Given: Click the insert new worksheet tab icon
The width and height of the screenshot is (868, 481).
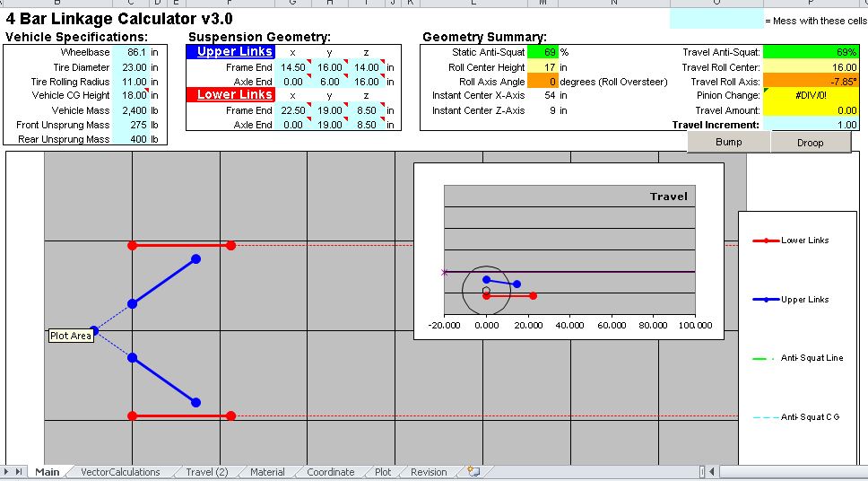Looking at the screenshot, I should [473, 472].
